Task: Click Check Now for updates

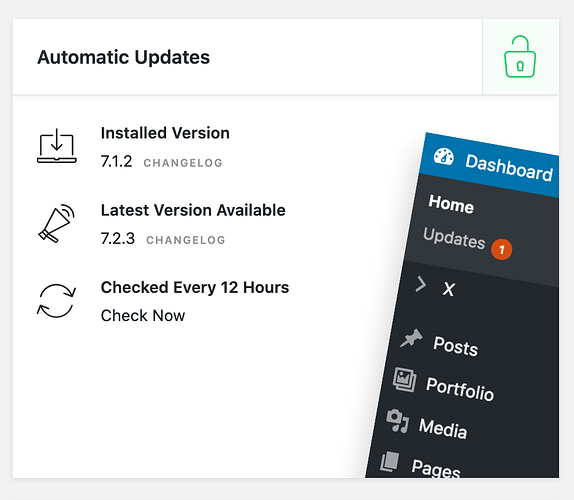Action: tap(143, 316)
